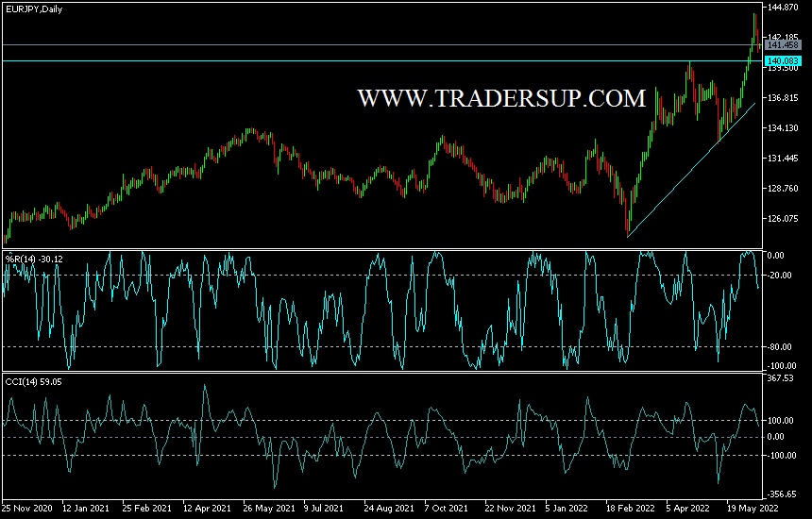Image resolution: width=812 pixels, height=519 pixels.
Task: Click the -100.00 level on %R scale
Action: pyautogui.click(x=782, y=366)
